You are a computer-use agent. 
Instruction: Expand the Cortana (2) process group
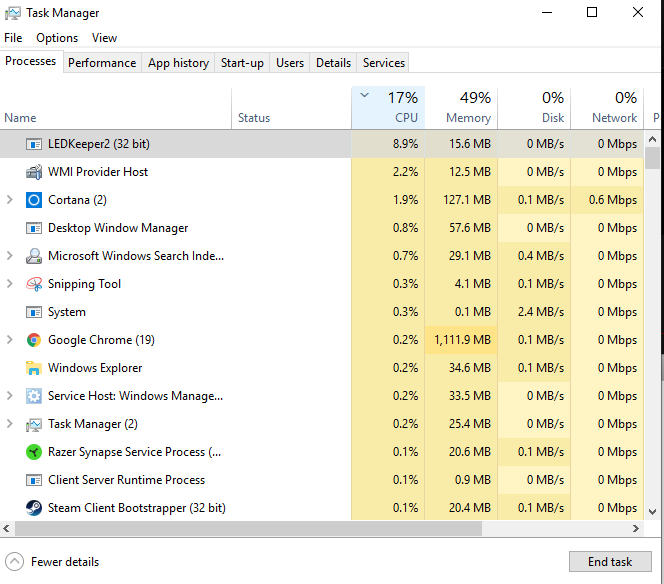pos(10,200)
